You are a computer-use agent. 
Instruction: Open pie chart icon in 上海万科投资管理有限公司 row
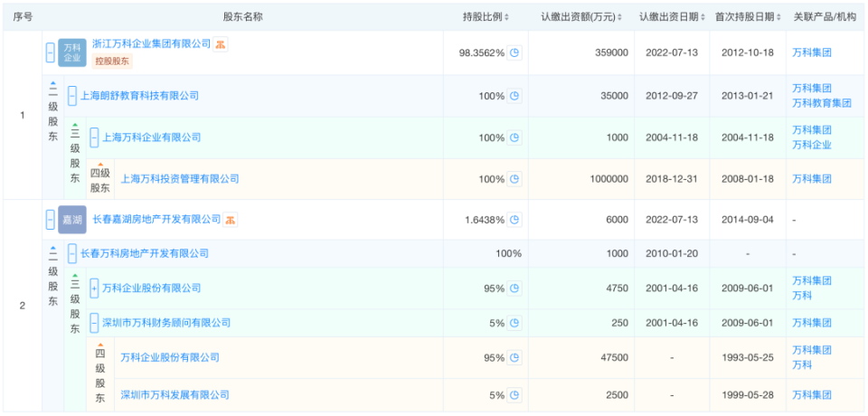514,179
